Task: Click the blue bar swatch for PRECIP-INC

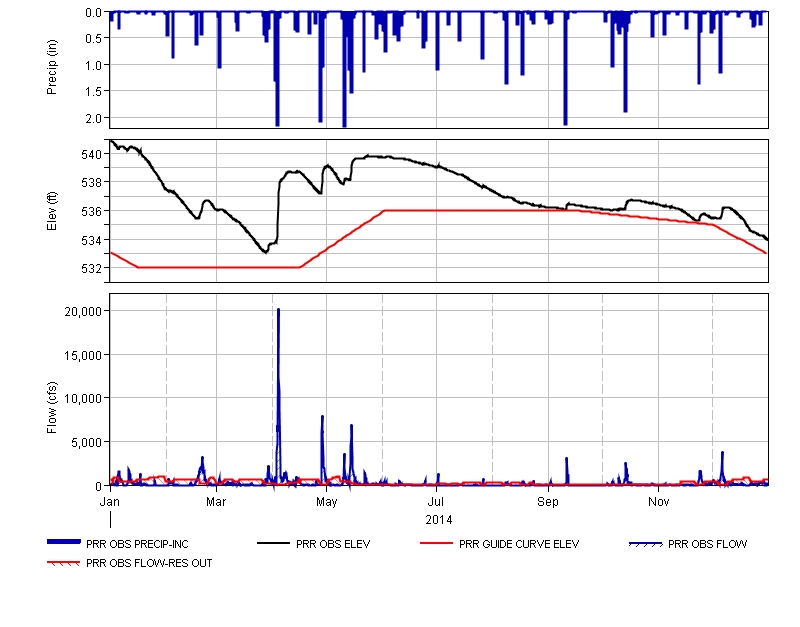Action: (x=64, y=542)
